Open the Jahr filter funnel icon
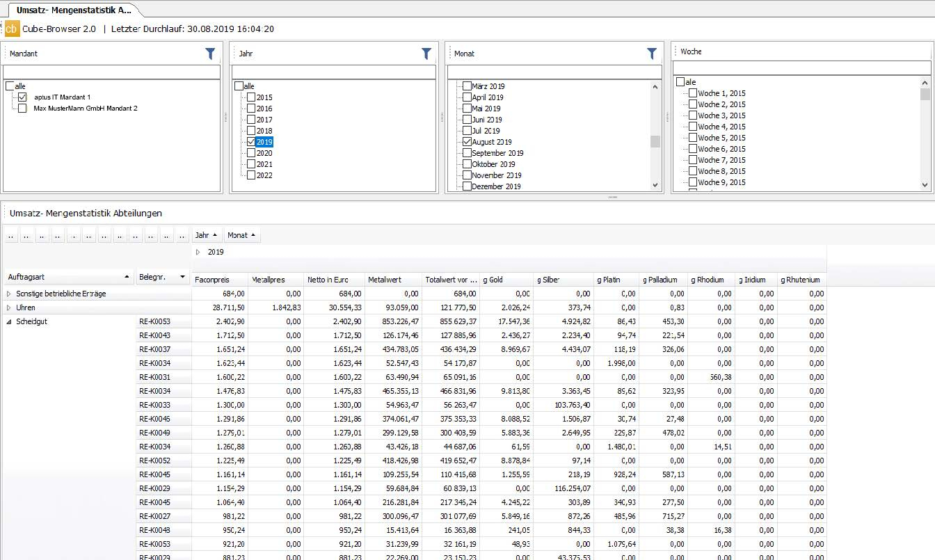Image resolution: width=935 pixels, height=560 pixels. tap(426, 54)
